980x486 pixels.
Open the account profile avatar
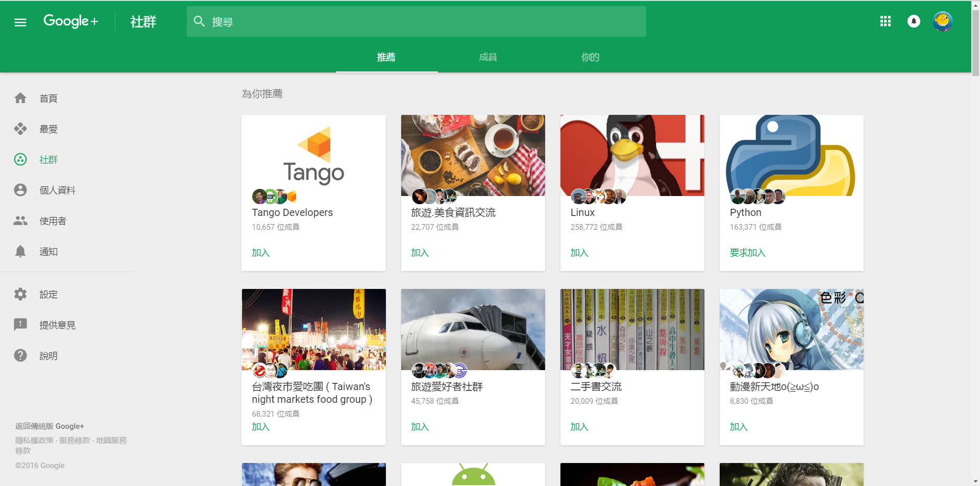coord(942,21)
